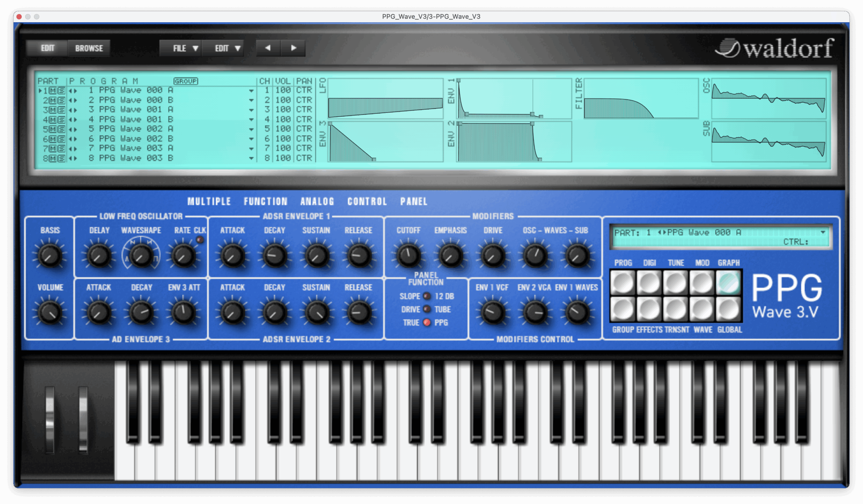Open program dropdown for part 1
The image size is (863, 504).
click(x=251, y=91)
